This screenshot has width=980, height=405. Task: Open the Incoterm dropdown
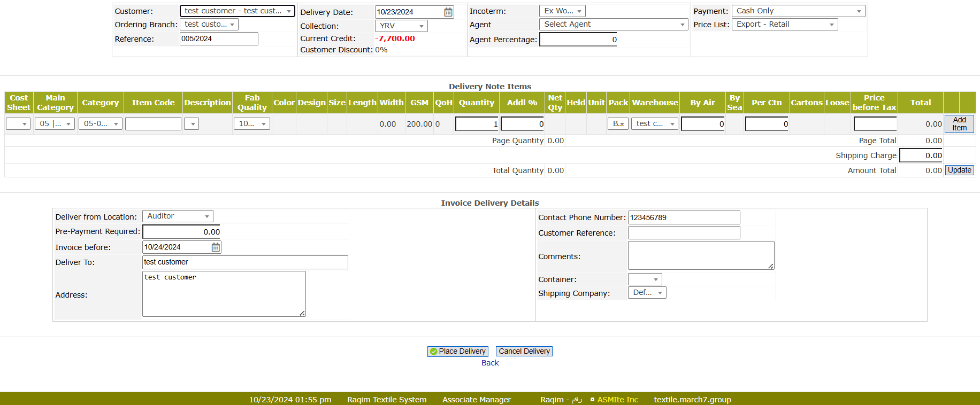point(562,11)
